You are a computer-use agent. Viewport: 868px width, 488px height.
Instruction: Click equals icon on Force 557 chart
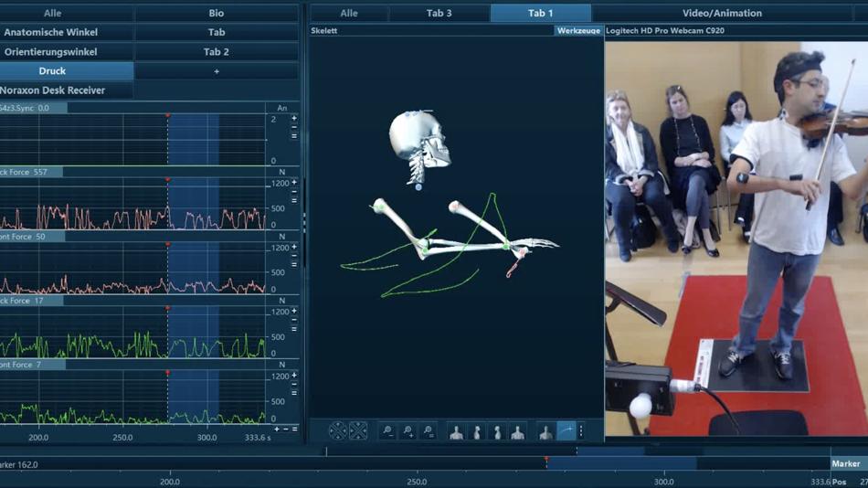[294, 200]
